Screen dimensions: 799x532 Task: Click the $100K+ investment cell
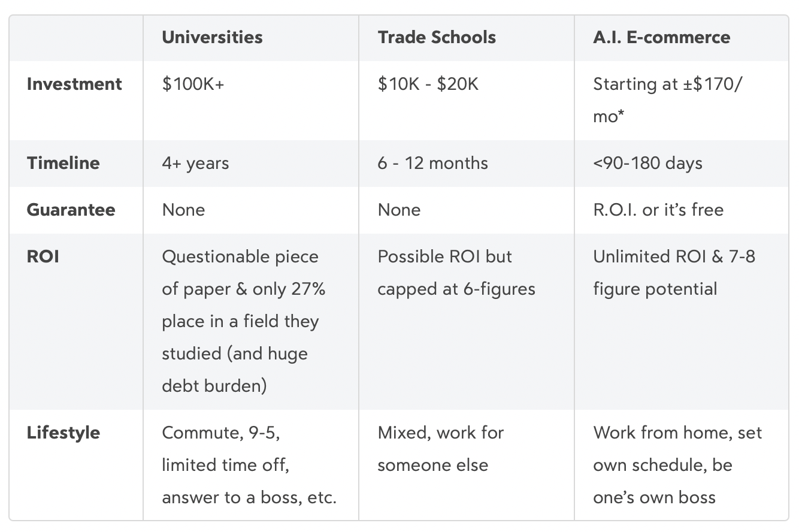193,84
